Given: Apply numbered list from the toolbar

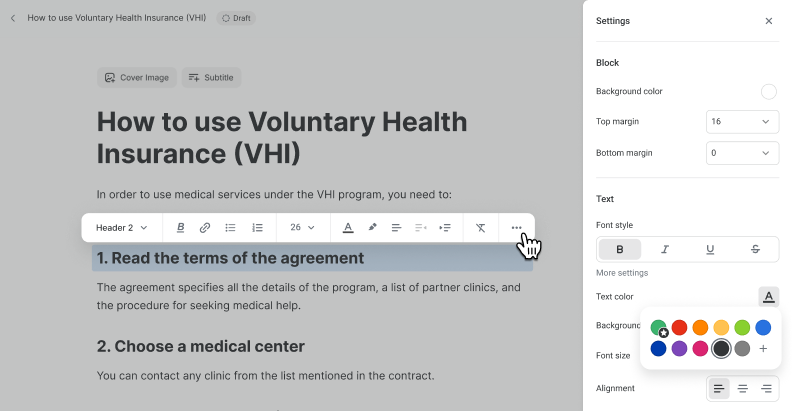Looking at the screenshot, I should tap(257, 228).
